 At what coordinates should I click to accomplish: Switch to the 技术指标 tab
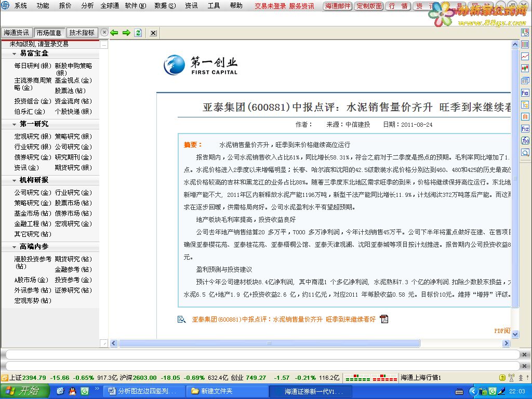click(82, 33)
